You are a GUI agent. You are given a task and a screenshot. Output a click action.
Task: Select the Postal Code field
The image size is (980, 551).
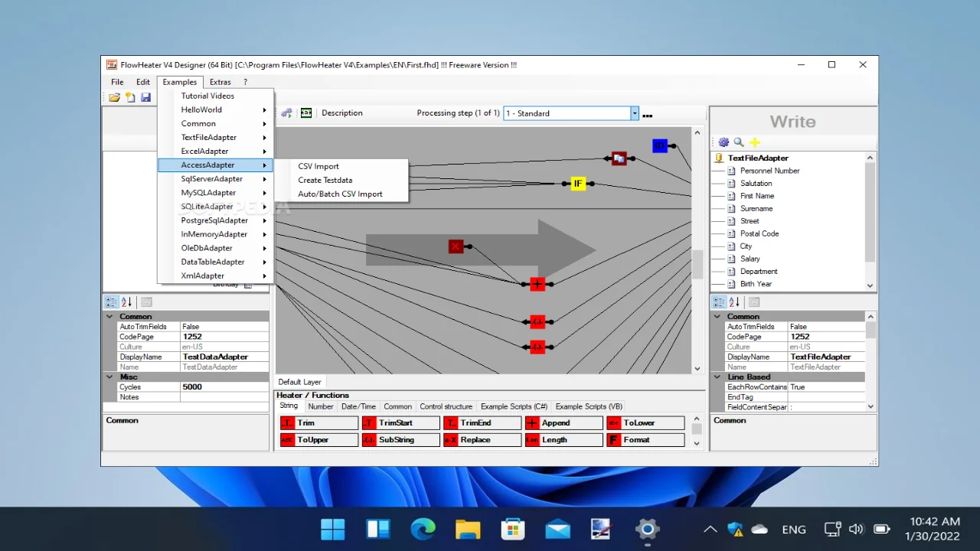pos(759,233)
